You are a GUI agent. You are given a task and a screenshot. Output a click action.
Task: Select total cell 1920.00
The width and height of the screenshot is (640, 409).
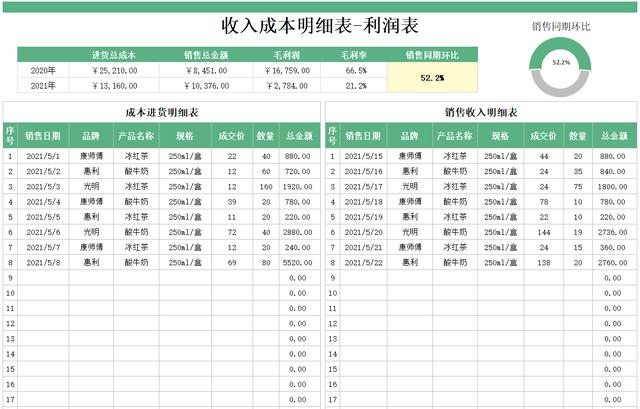pyautogui.click(x=298, y=187)
